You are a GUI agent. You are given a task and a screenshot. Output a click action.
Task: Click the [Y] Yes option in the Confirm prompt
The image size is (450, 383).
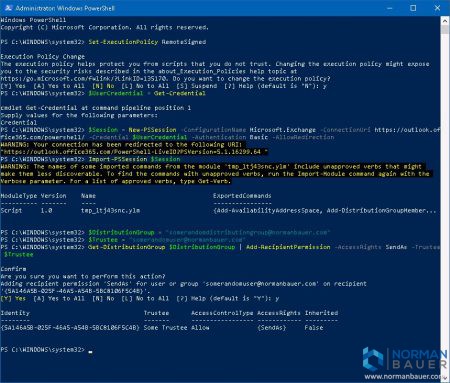pos(13,299)
